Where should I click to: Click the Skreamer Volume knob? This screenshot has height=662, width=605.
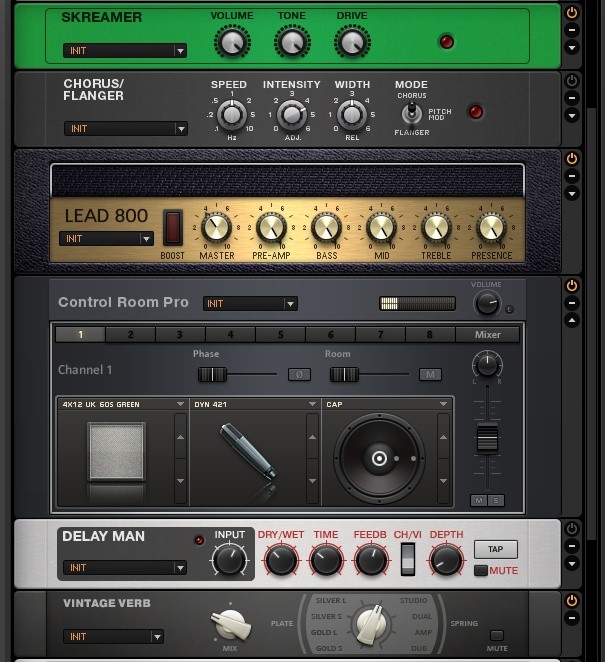(232, 42)
